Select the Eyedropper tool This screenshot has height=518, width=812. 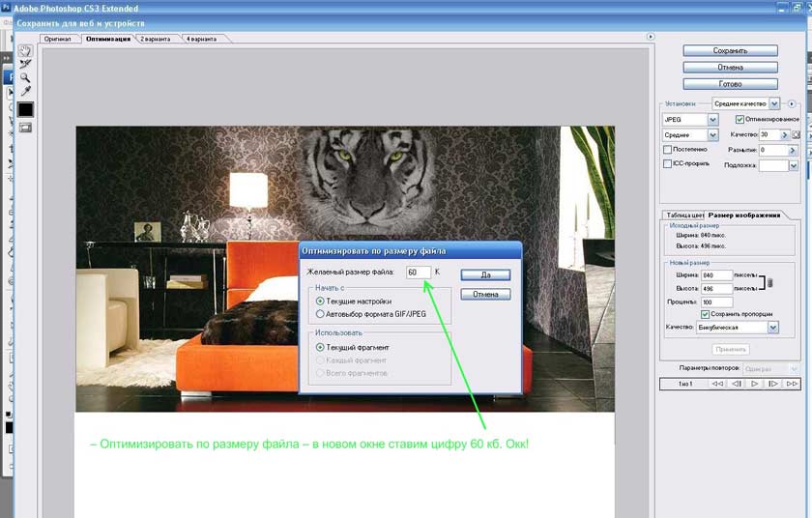click(25, 91)
